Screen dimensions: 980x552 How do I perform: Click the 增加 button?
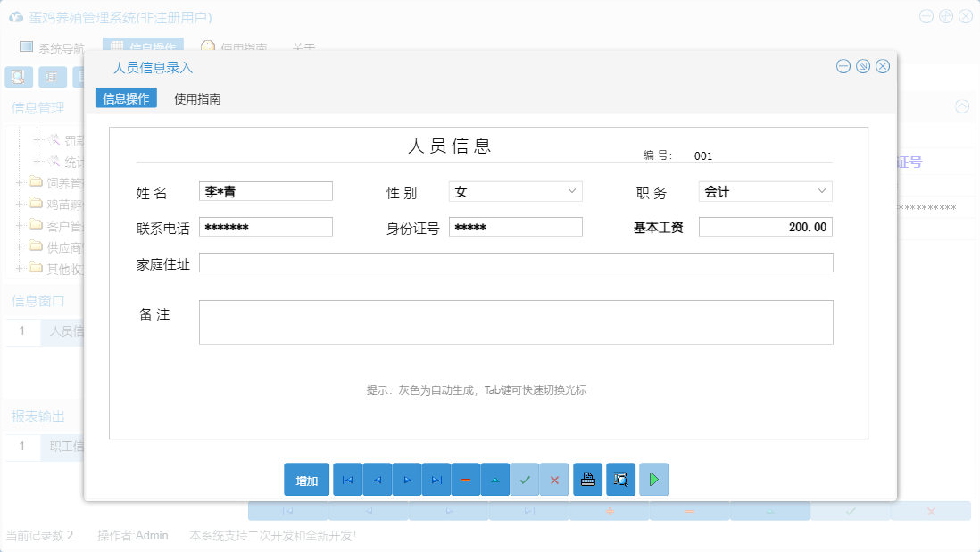coord(306,480)
